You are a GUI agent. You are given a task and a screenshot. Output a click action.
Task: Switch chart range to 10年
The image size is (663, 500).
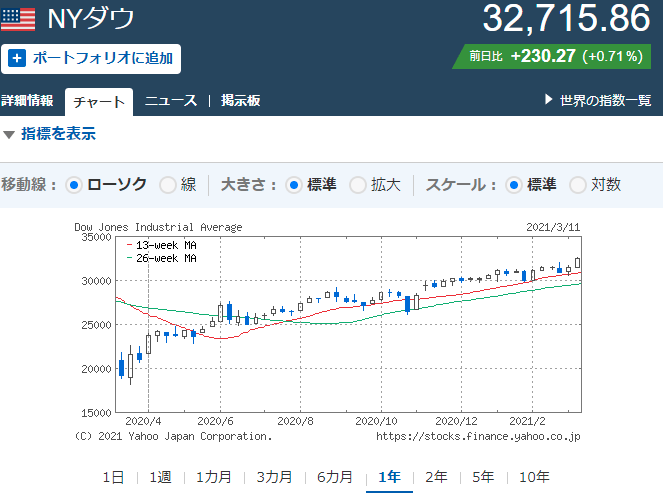pos(534,477)
